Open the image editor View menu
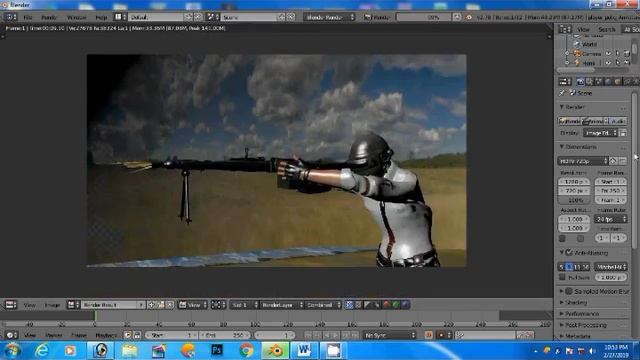640x360 pixels. pyautogui.click(x=29, y=305)
